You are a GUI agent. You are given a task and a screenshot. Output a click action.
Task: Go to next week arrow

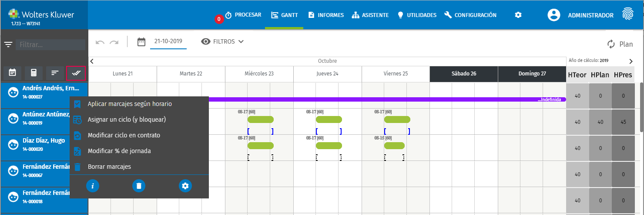point(631,61)
